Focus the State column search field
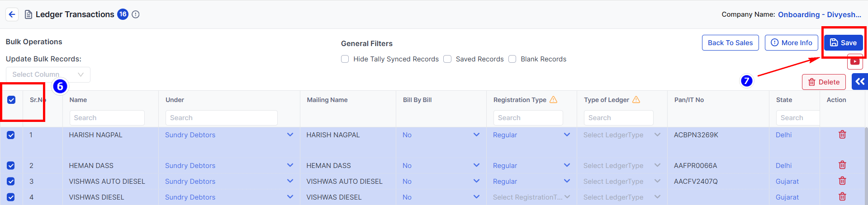Image resolution: width=868 pixels, height=205 pixels. 798,118
